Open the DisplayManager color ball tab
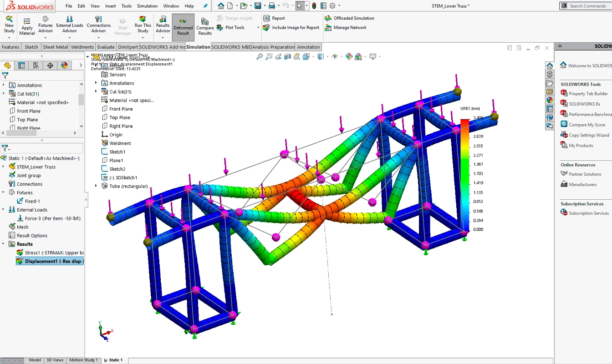The image size is (612, 364). (65, 66)
